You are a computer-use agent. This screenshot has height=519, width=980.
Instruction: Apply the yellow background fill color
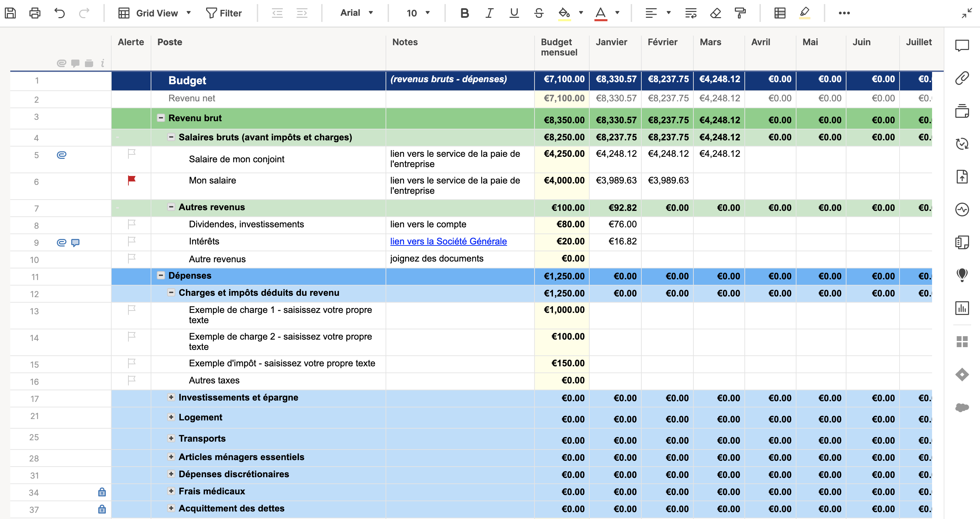pos(564,14)
